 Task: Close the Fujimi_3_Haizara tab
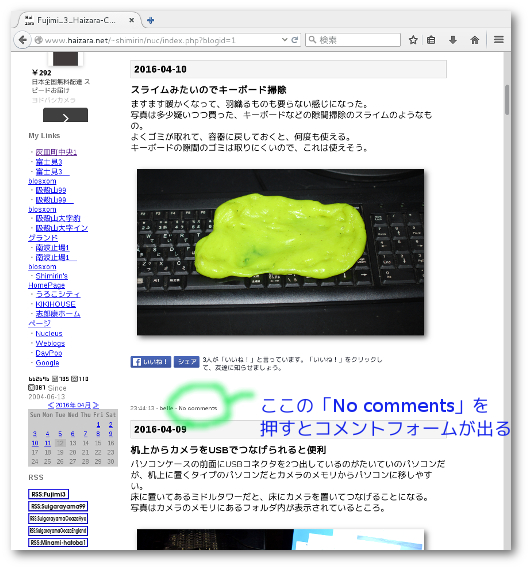click(132, 20)
